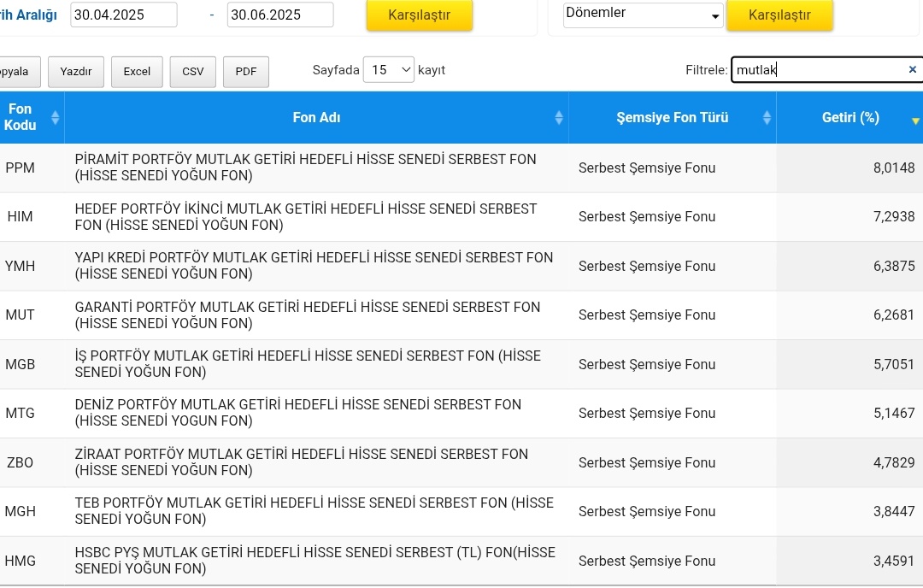
Task: Open PİRAMİT PORTFÖY MUTLAK GETİRİ fund name
Action: 305,168
